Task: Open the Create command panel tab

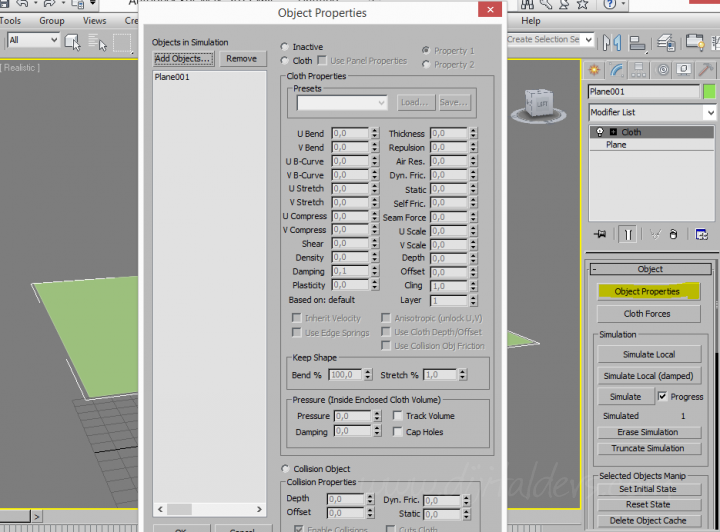Action: click(595, 70)
